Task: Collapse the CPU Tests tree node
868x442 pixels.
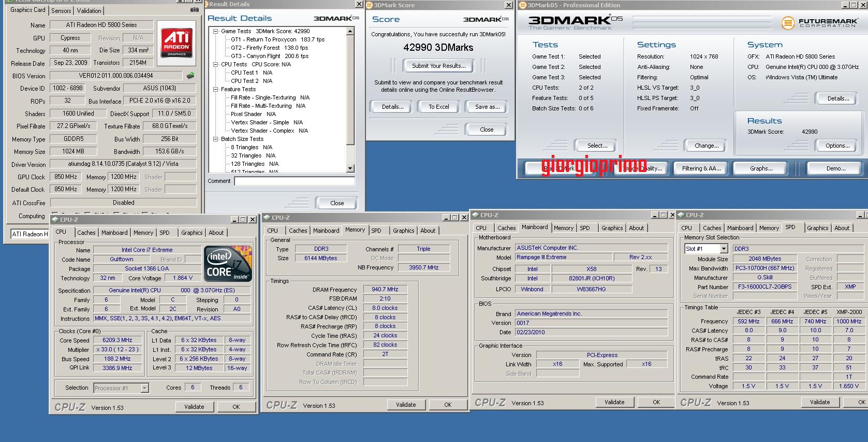Action: tap(216, 64)
